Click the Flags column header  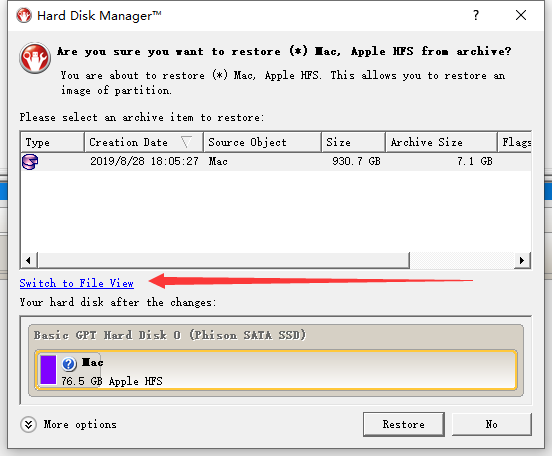pyautogui.click(x=515, y=142)
